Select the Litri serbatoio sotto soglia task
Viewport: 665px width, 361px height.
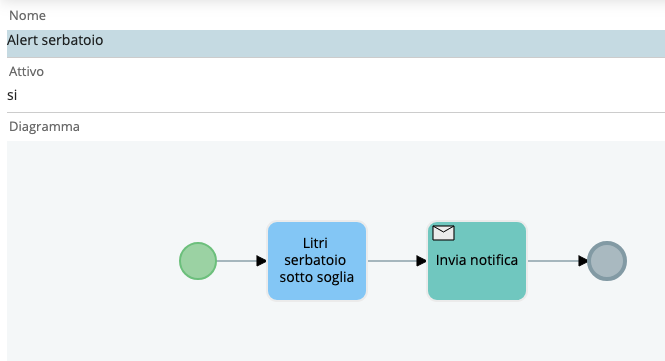317,261
